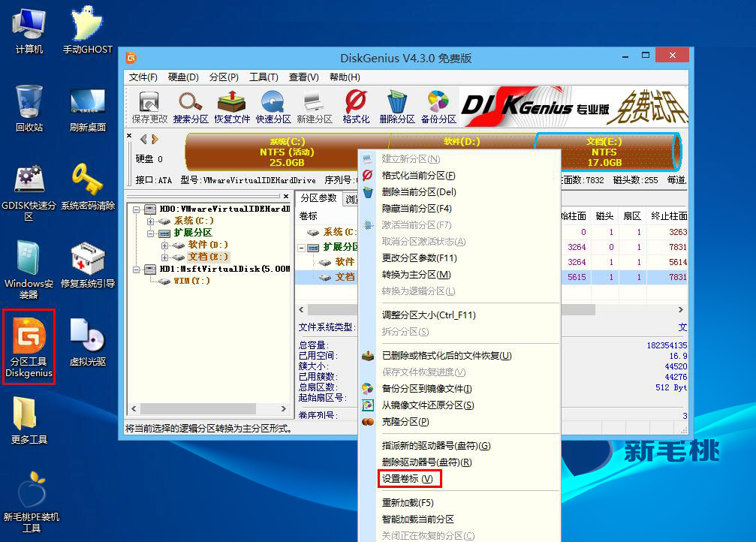Open the 分区(P) menu
The image size is (756, 542).
pos(224,77)
